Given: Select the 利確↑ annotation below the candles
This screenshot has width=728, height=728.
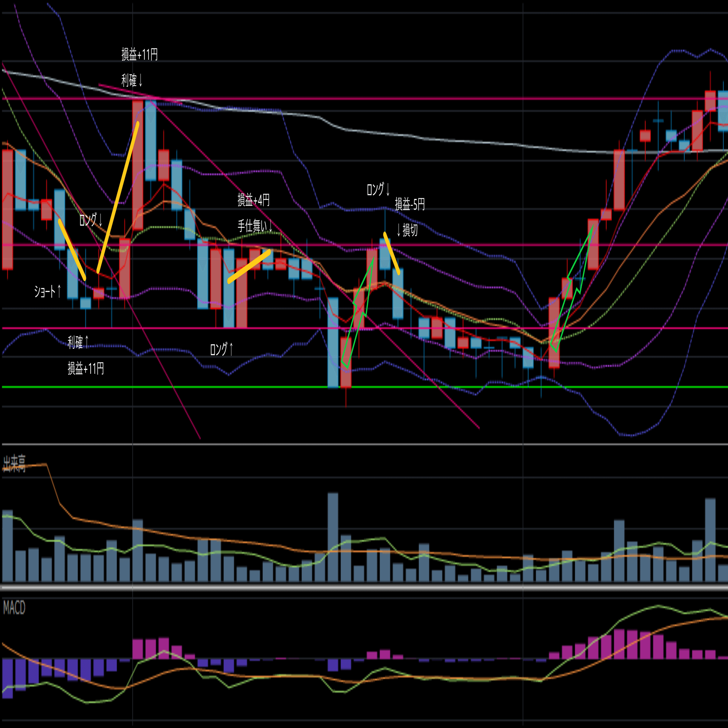Looking at the screenshot, I should coord(78,342).
